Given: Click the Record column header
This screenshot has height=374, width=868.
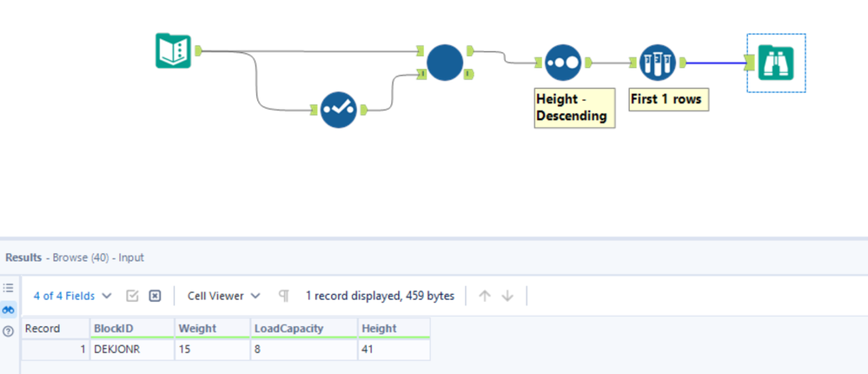Looking at the screenshot, I should pos(56,328).
